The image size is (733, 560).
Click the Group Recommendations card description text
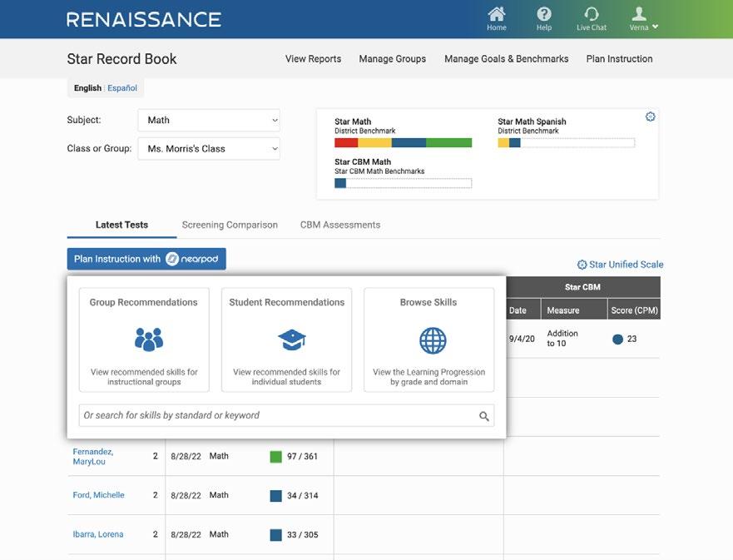click(x=144, y=377)
